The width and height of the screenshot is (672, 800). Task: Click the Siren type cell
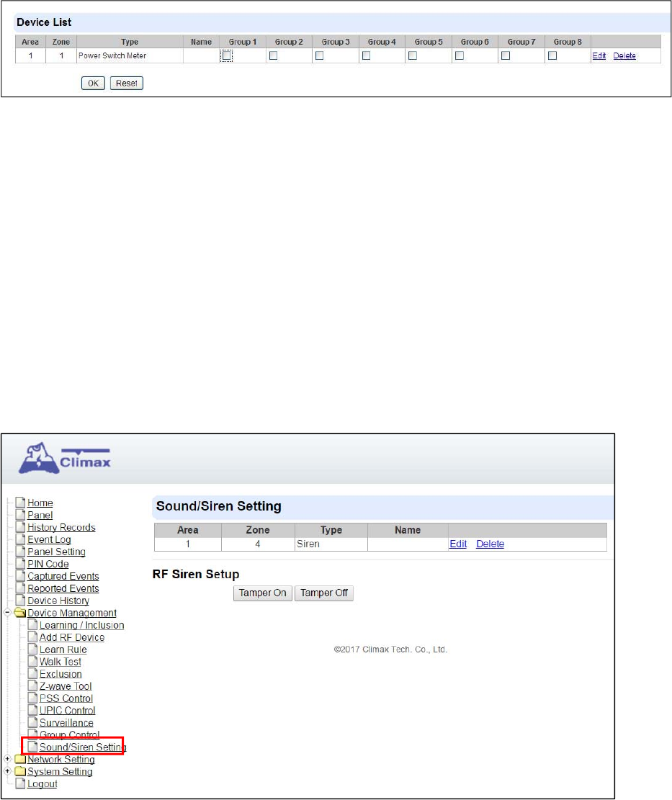331,544
